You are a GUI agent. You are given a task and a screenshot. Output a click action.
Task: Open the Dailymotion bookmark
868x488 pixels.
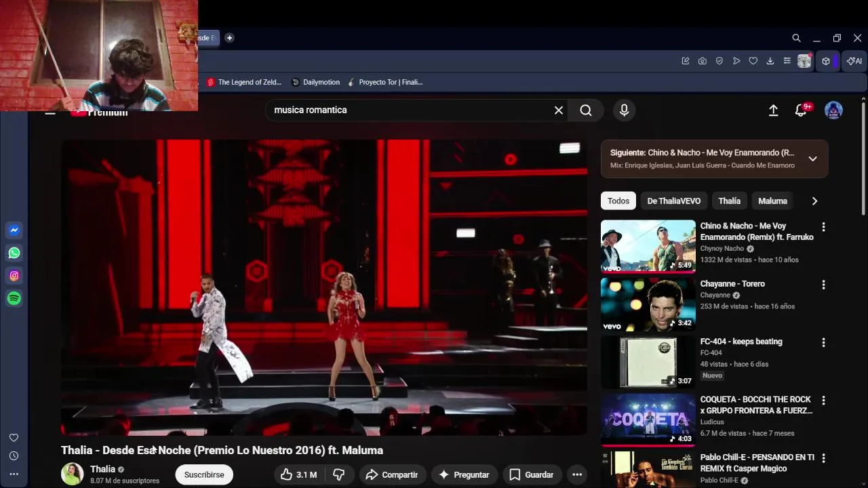315,82
